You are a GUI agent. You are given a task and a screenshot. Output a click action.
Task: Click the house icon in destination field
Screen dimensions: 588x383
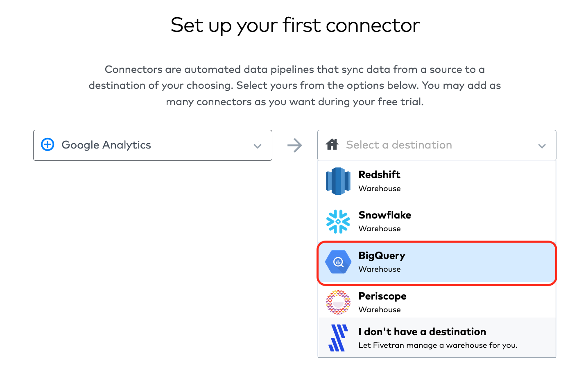[x=332, y=144]
